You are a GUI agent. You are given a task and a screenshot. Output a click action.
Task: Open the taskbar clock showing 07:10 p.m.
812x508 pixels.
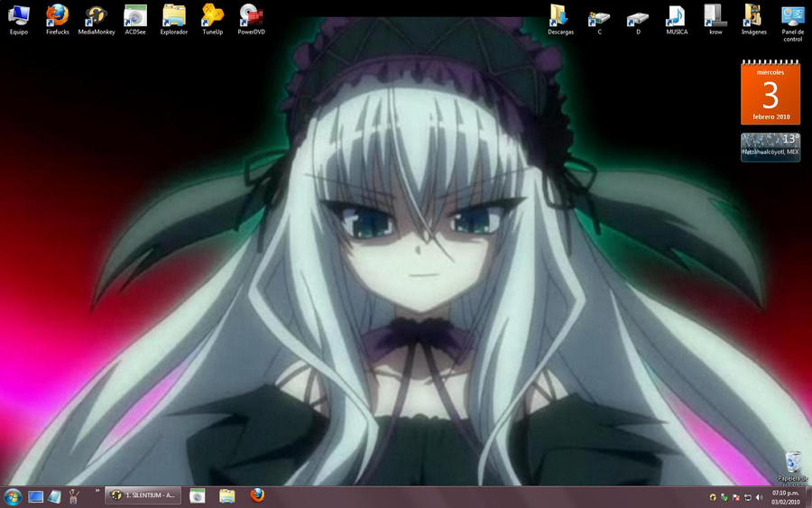click(x=786, y=497)
